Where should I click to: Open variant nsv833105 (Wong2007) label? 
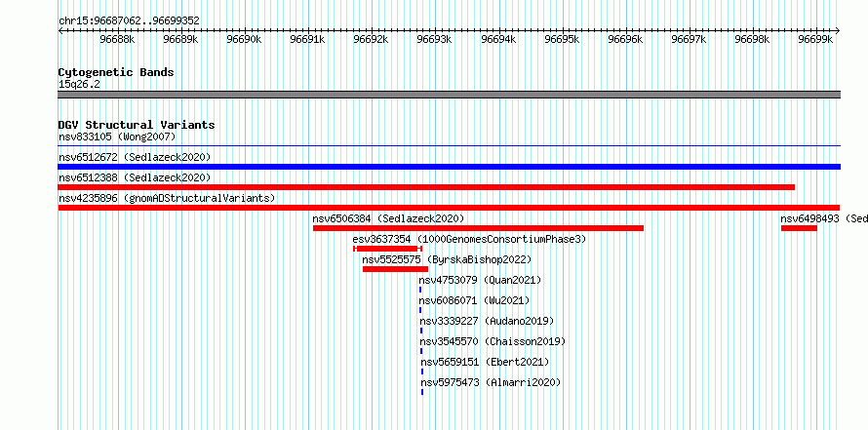[x=117, y=137]
